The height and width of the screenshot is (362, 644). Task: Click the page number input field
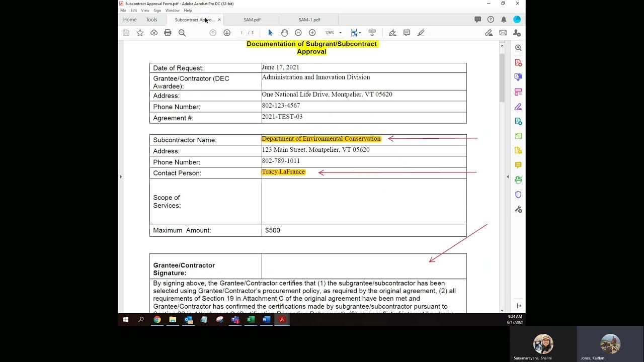pos(242,33)
